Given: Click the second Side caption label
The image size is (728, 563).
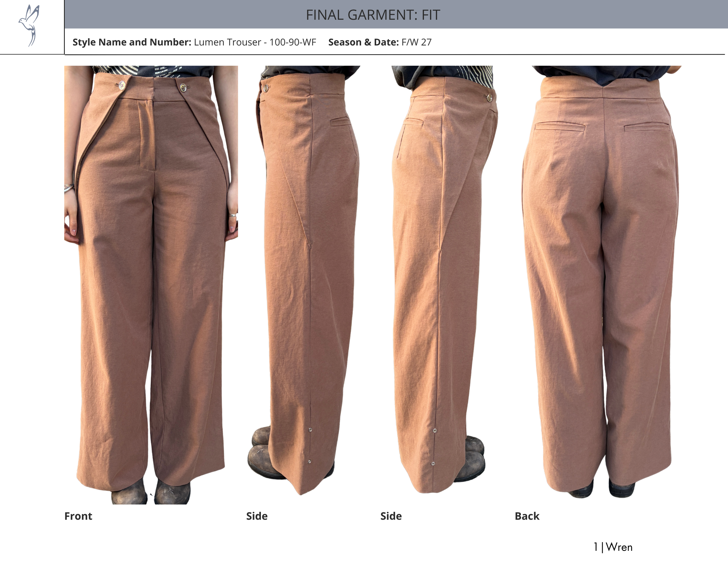Looking at the screenshot, I should click(391, 516).
